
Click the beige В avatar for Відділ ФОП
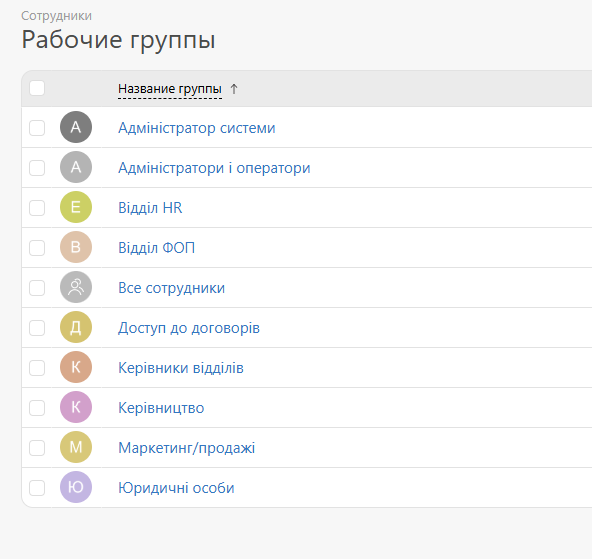pos(76,247)
